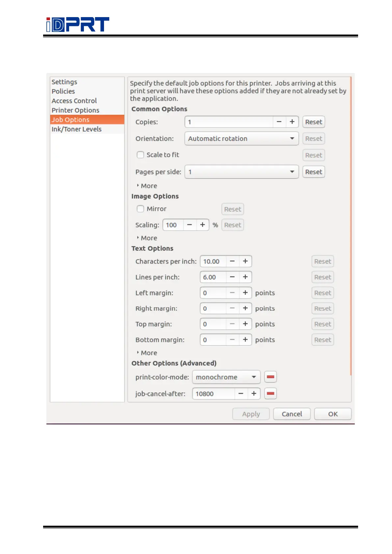Increase Left margin points
This screenshot has height=554, width=392.
coord(245,293)
